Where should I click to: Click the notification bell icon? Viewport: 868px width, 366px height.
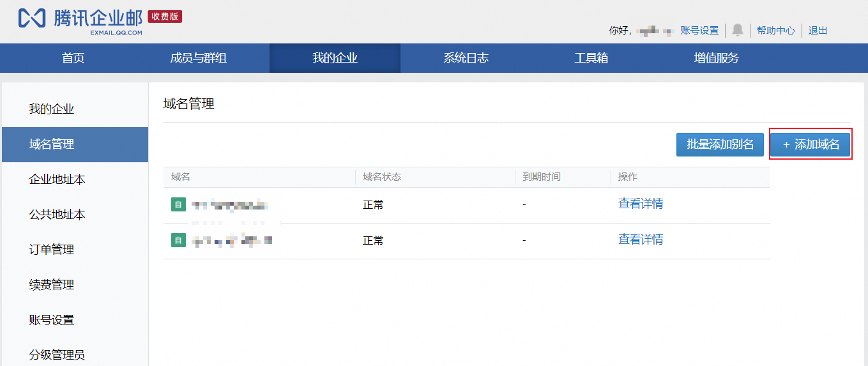point(738,30)
